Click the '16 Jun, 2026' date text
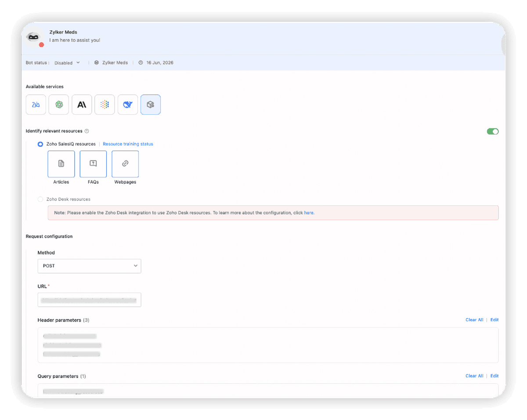527x420 pixels. coord(160,63)
